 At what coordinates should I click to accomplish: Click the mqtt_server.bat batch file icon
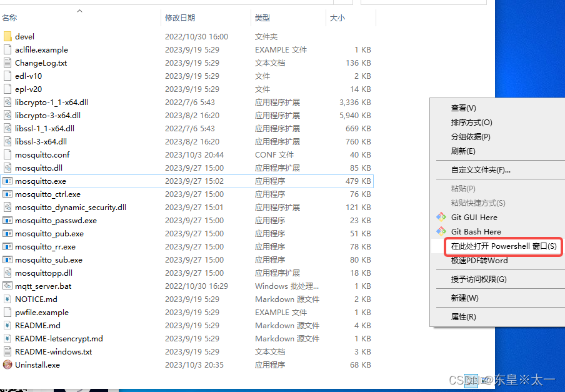pos(7,286)
